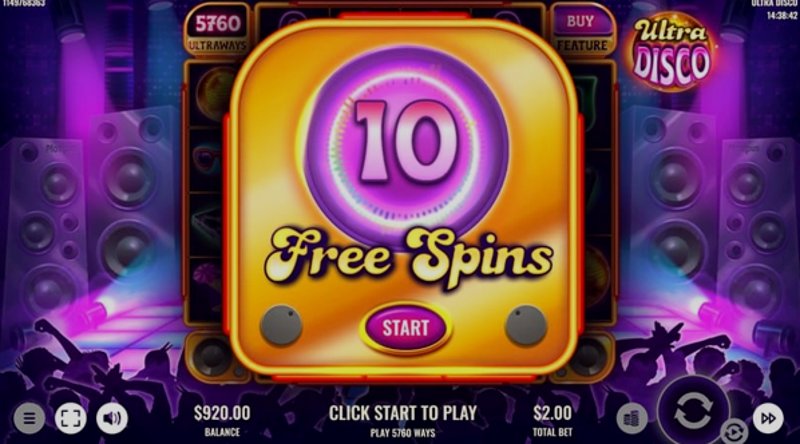The image size is (800, 444).
Task: Click the 5760 Ultraways counter
Action: pos(217,32)
